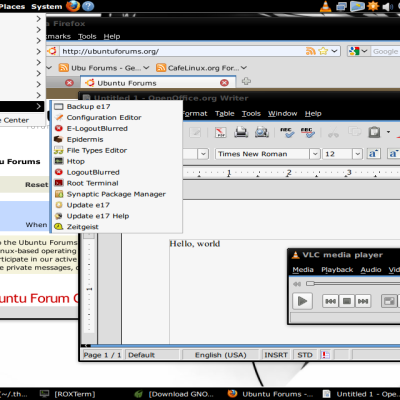Click the Cut scissors icon in Writer
The height and width of the screenshot is (400, 400).
(x=333, y=132)
